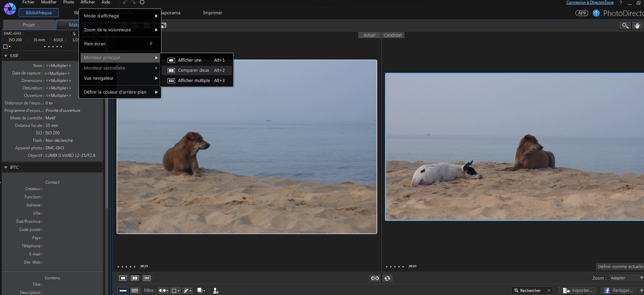644x295 pixels.
Task: Open the Photo menu
Action: tap(69, 2)
